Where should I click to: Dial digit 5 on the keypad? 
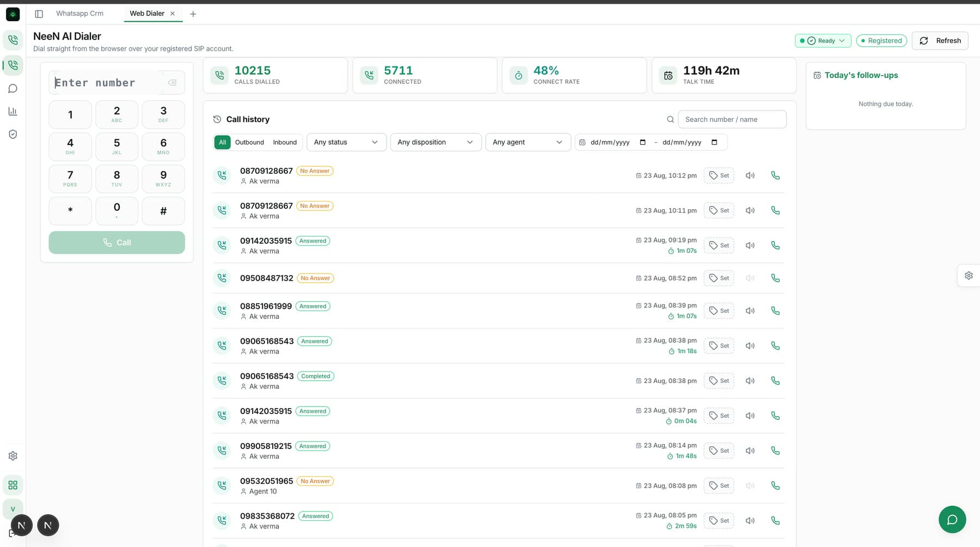tap(117, 147)
